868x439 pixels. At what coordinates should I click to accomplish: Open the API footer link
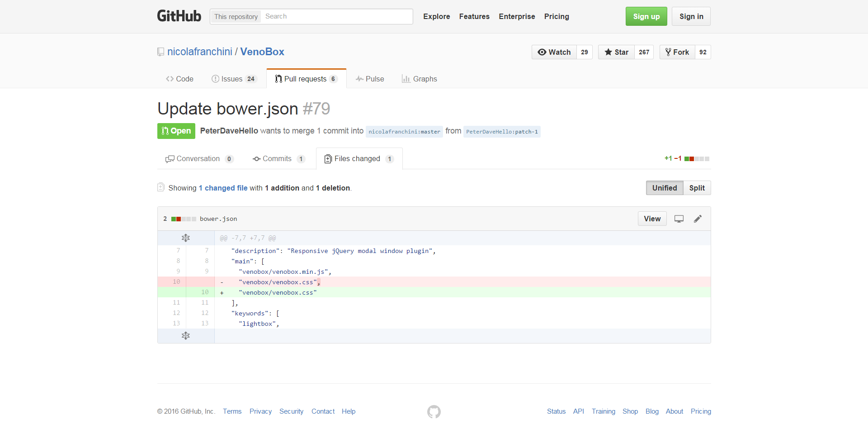click(579, 411)
